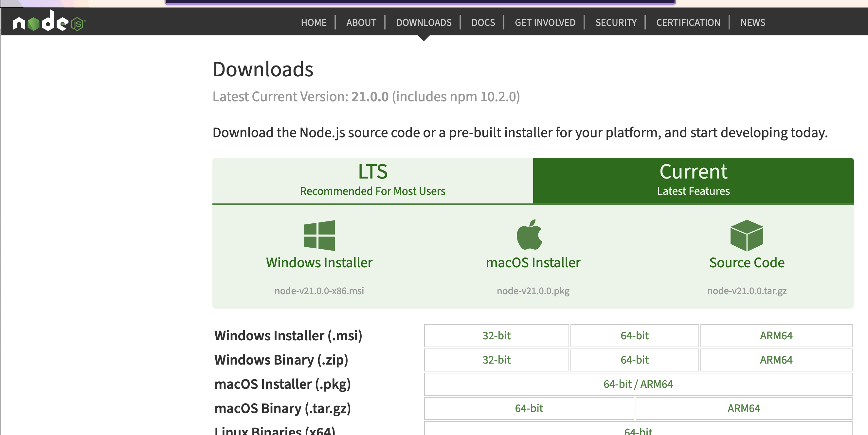Open the GET INVOLVED page
This screenshot has height=435, width=868.
pyautogui.click(x=545, y=22)
